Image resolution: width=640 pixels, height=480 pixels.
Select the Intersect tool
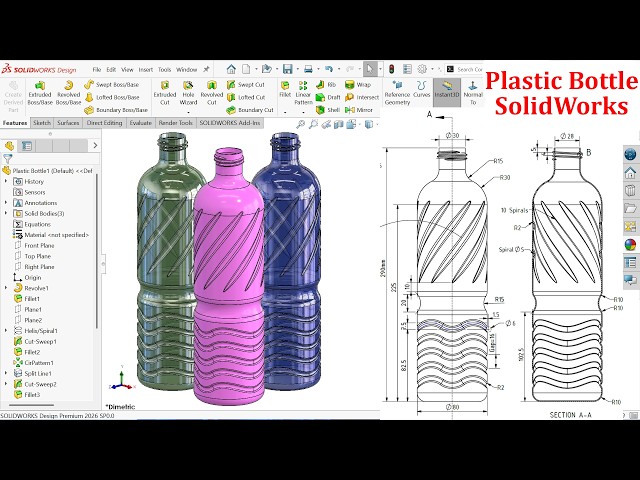click(362, 97)
